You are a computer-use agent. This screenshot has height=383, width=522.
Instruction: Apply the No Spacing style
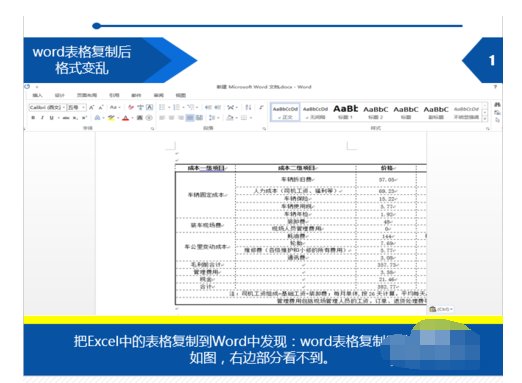point(315,112)
